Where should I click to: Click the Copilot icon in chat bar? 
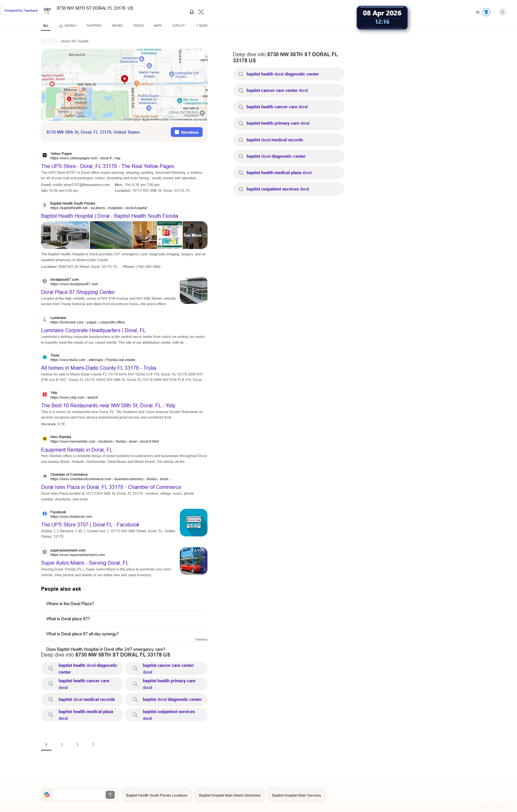[47, 795]
